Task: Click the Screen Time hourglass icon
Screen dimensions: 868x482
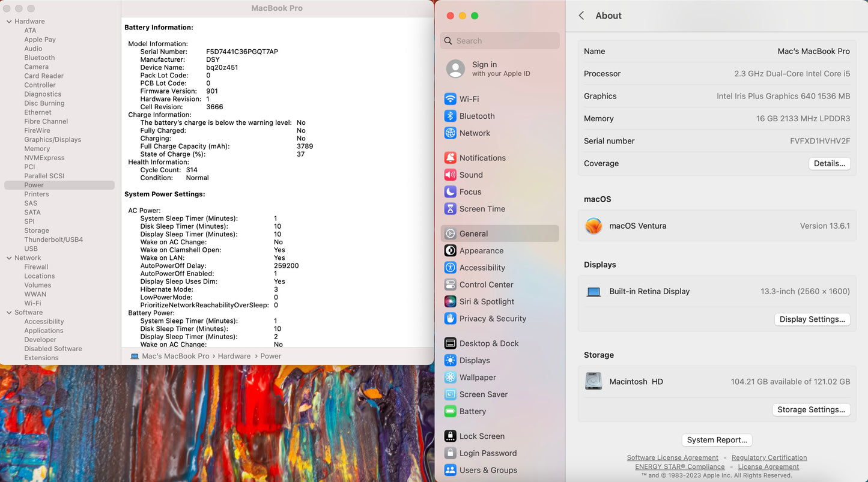Action: pos(450,209)
